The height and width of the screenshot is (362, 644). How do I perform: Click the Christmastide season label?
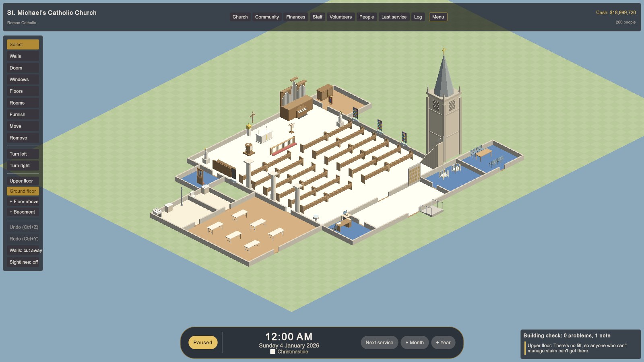coord(293,352)
